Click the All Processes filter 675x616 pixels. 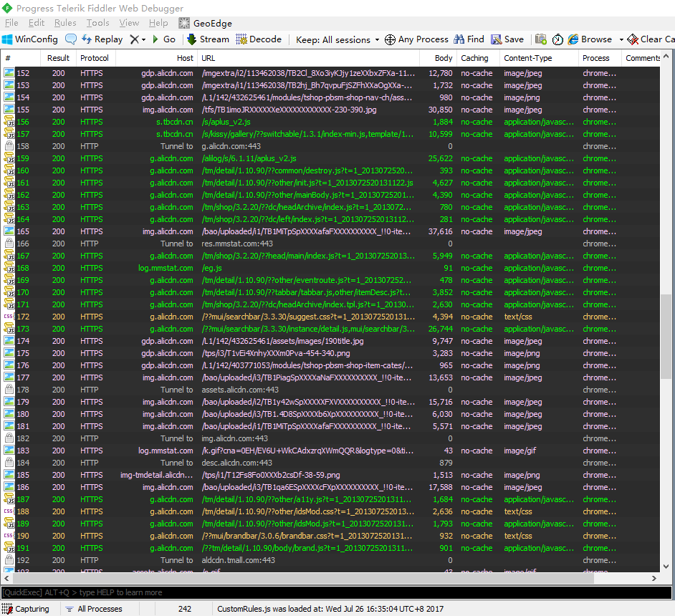(94, 609)
